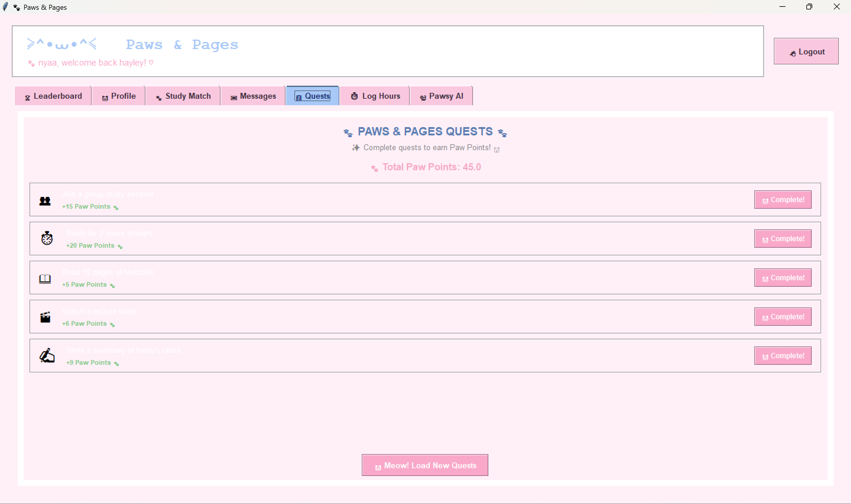Click Meow! Load New Quests button

[x=425, y=465]
